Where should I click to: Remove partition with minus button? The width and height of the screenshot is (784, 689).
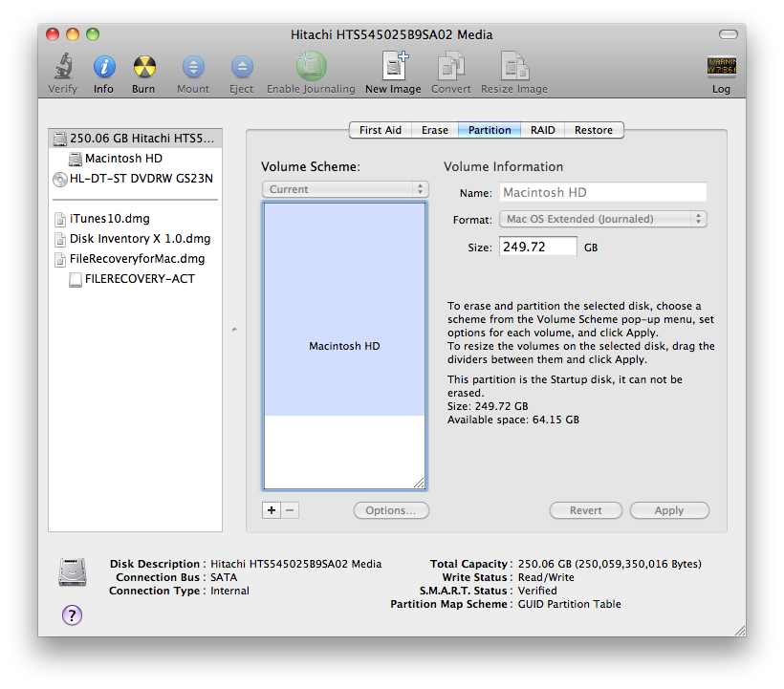pos(290,510)
